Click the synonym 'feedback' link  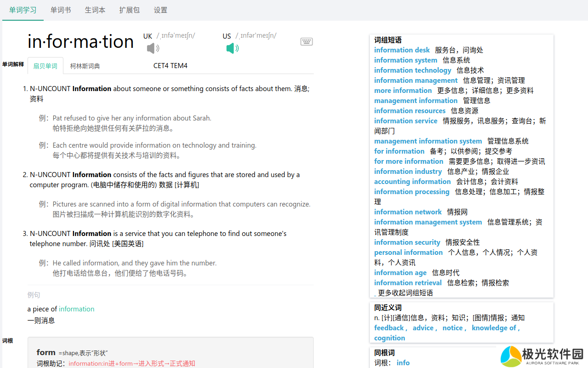click(389, 328)
